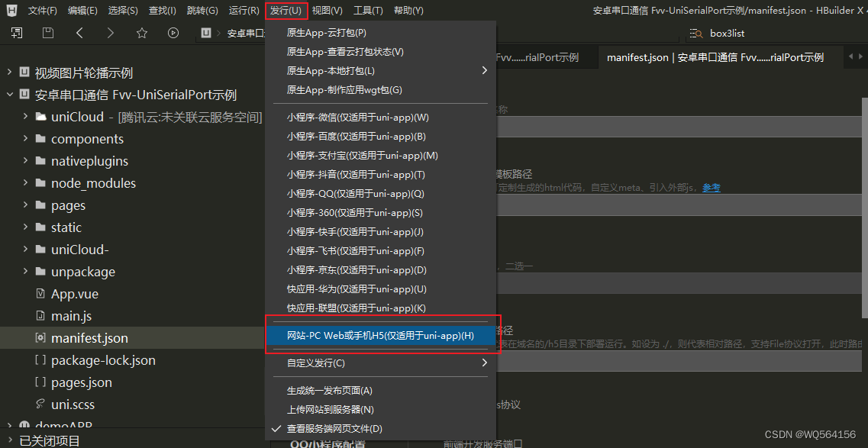Switch to the manifest.json editor tab

(x=716, y=56)
